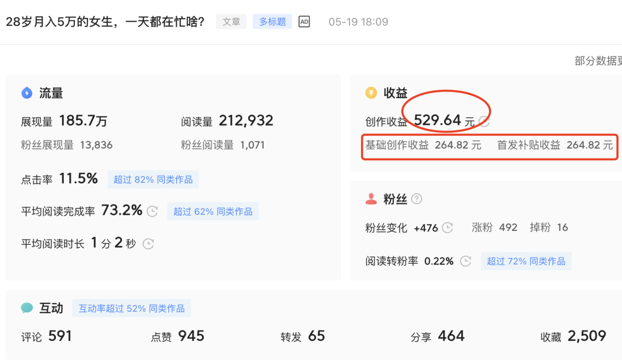
Task: Click the 超过 62% 同类作品 badge
Action: (213, 211)
